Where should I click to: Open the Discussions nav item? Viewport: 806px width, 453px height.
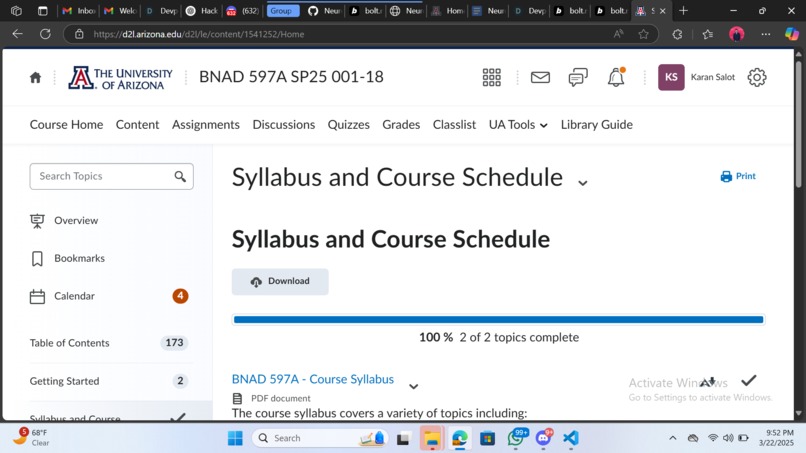pos(284,124)
